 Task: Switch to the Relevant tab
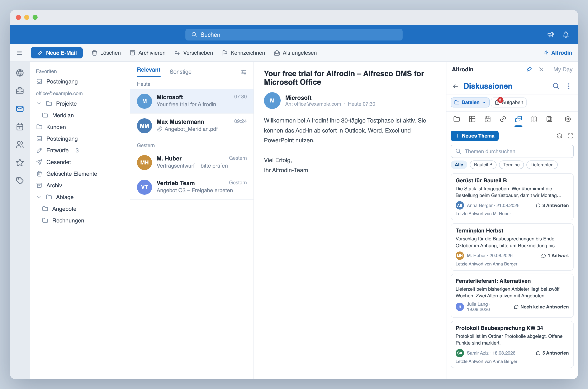point(148,70)
